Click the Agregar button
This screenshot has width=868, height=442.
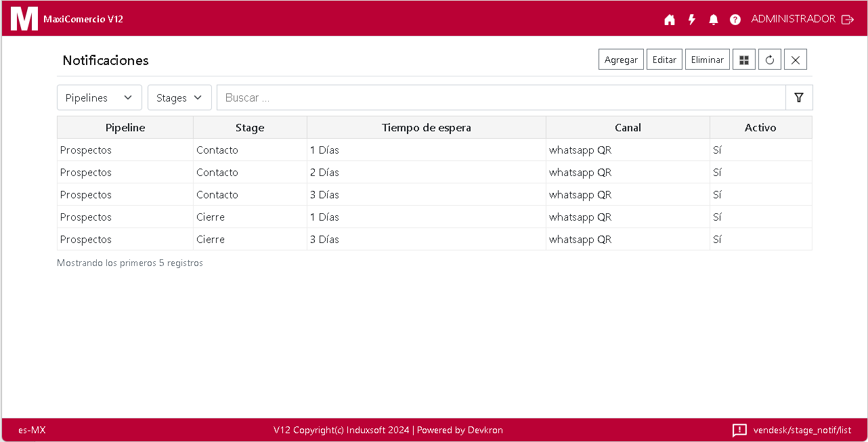tap(621, 60)
